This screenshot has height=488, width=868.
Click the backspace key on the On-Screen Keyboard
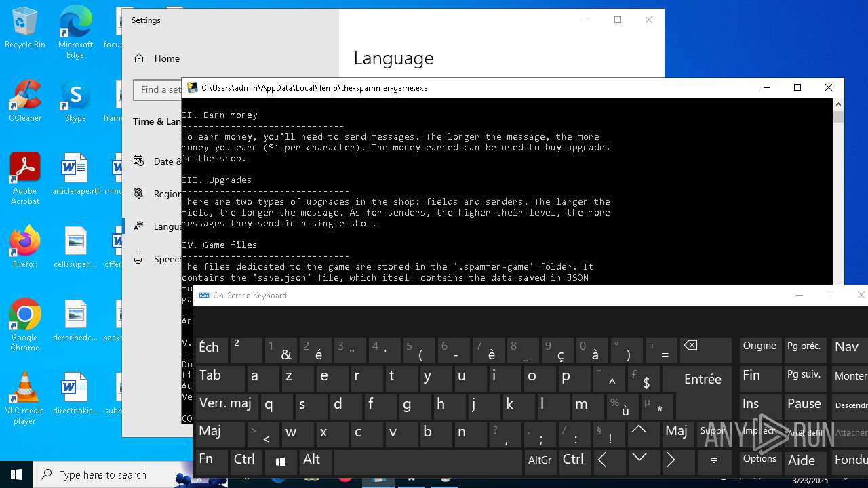705,350
